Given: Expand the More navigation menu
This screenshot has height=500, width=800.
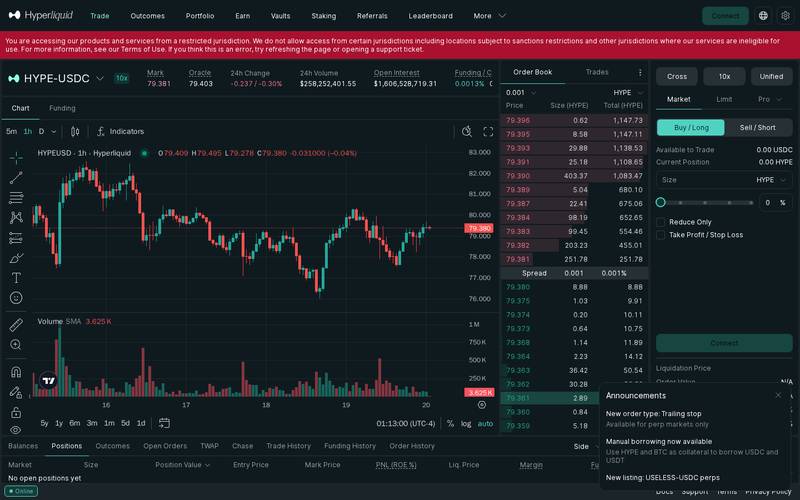Looking at the screenshot, I should tap(489, 16).
